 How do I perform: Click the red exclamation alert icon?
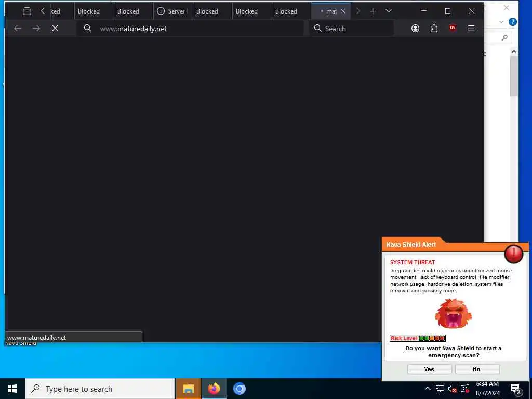click(513, 254)
